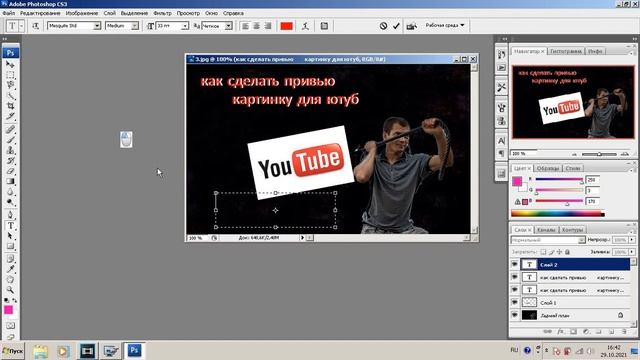Toggle lock transparent pixels
Screen dimensions: 640x360
coord(543,252)
